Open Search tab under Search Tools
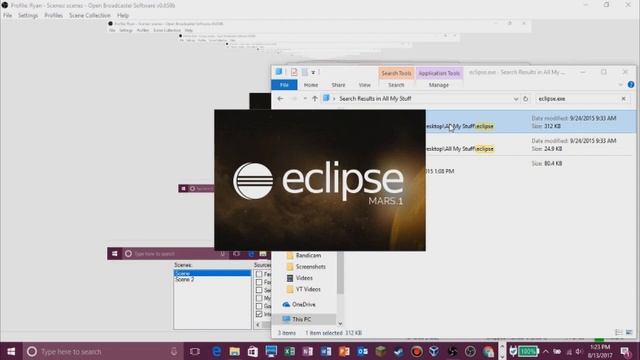This screenshot has width=640, height=360. pyautogui.click(x=396, y=85)
